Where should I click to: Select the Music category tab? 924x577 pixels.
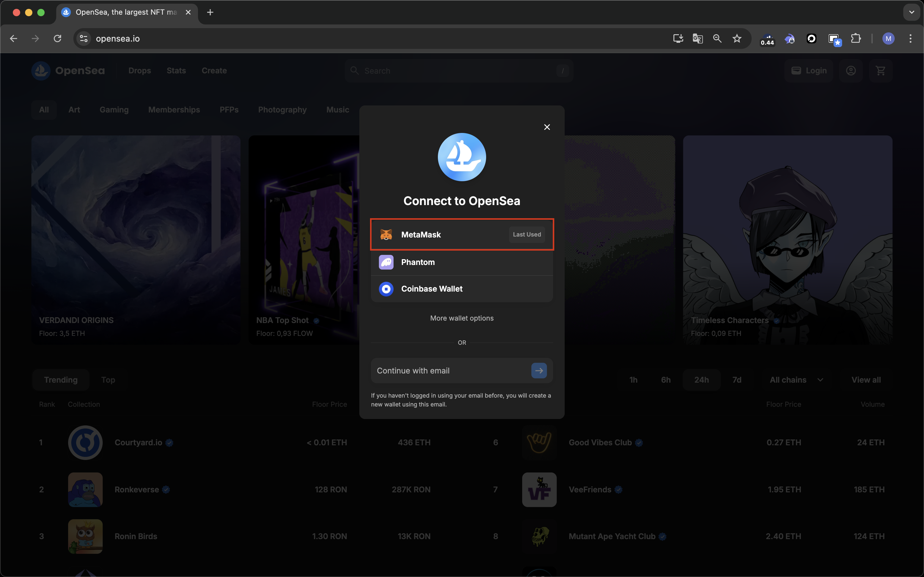coord(338,110)
